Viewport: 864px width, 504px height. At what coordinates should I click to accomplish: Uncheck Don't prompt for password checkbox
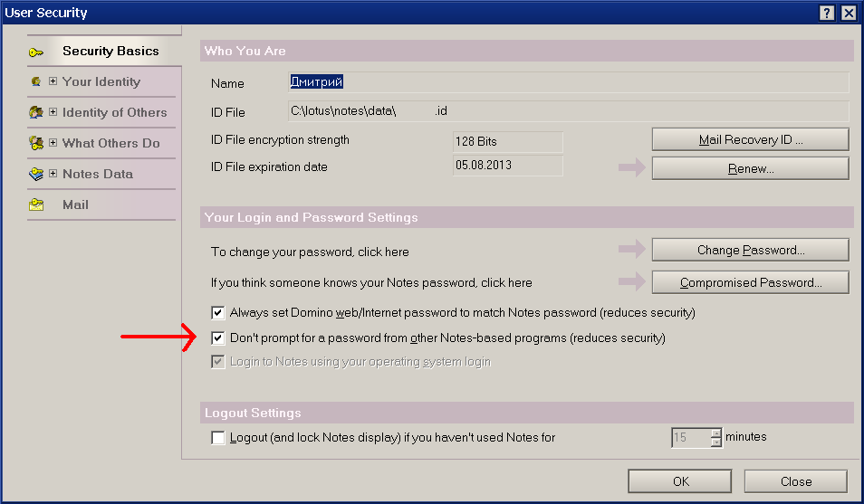coord(218,338)
